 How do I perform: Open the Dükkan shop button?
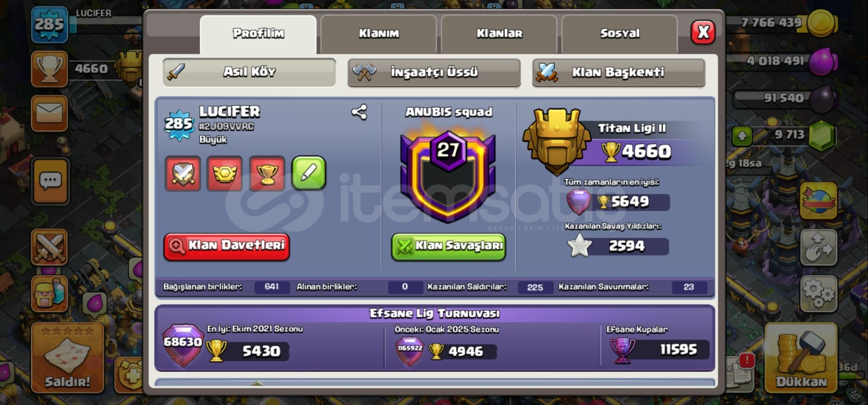tap(801, 358)
